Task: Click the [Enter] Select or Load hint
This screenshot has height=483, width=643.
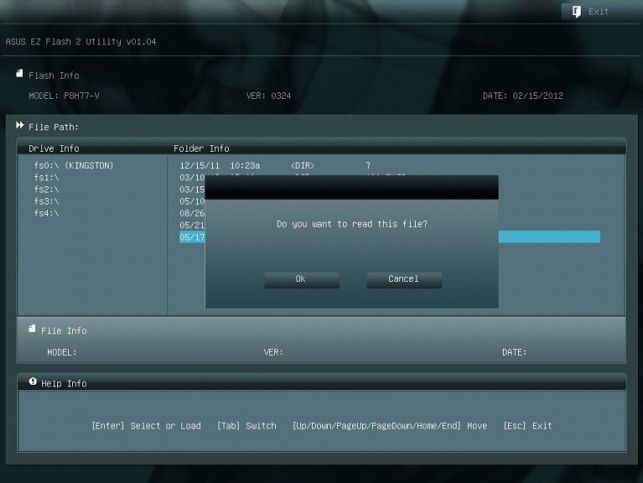Action: click(x=146, y=426)
